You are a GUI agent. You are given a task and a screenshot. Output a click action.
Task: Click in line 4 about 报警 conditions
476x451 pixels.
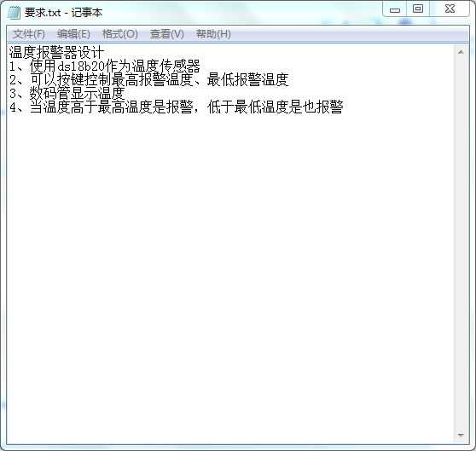(177, 107)
